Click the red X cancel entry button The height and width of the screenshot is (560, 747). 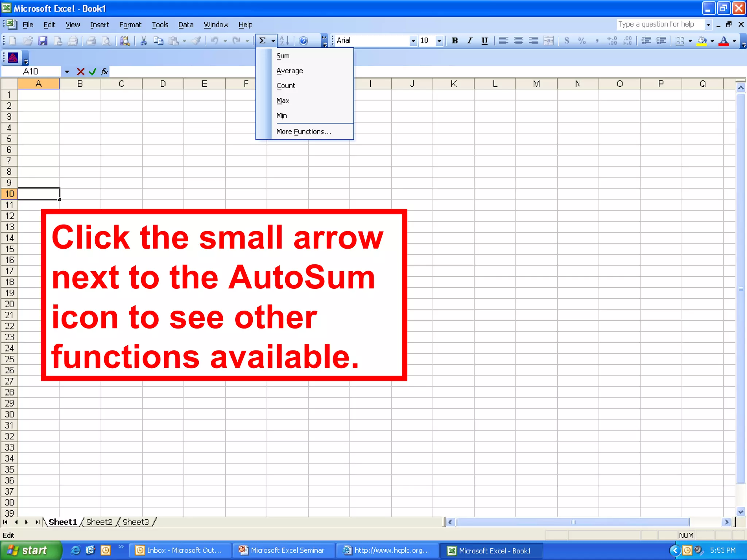[x=81, y=71]
